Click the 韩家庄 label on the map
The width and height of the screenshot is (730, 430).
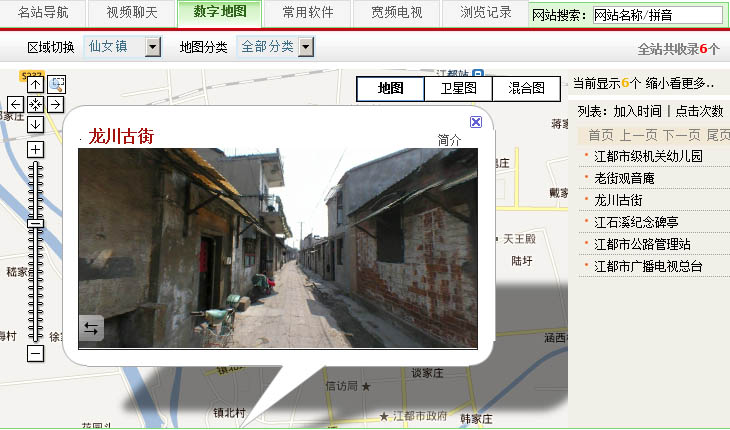pyautogui.click(x=476, y=419)
